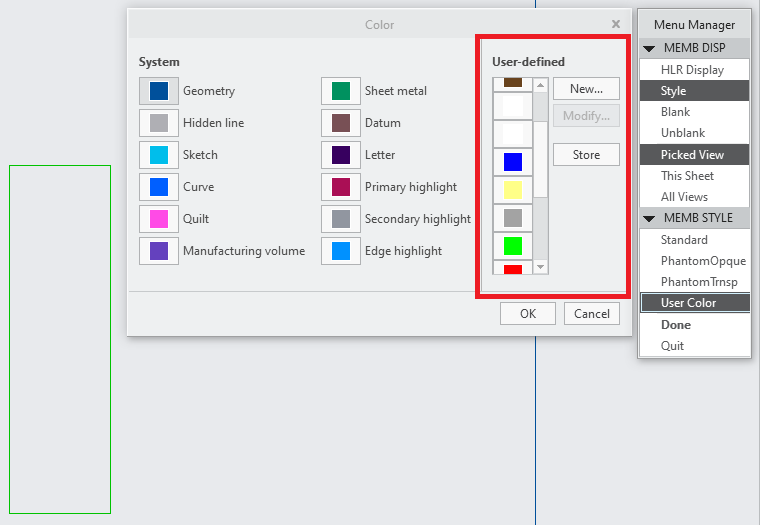Pick the Hidden line gray swatch
The width and height of the screenshot is (760, 525).
(x=159, y=123)
